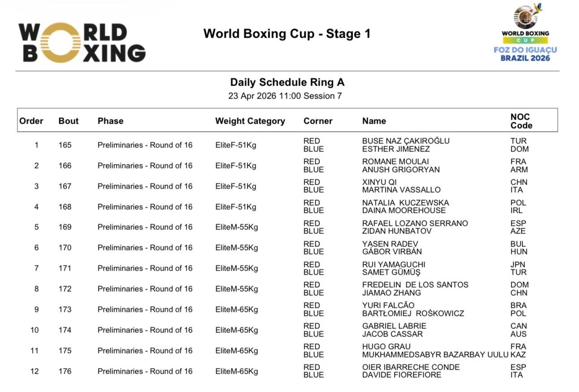Select the Phase column header
Image resolution: width=579 pixels, height=392 pixels.
[x=110, y=121]
